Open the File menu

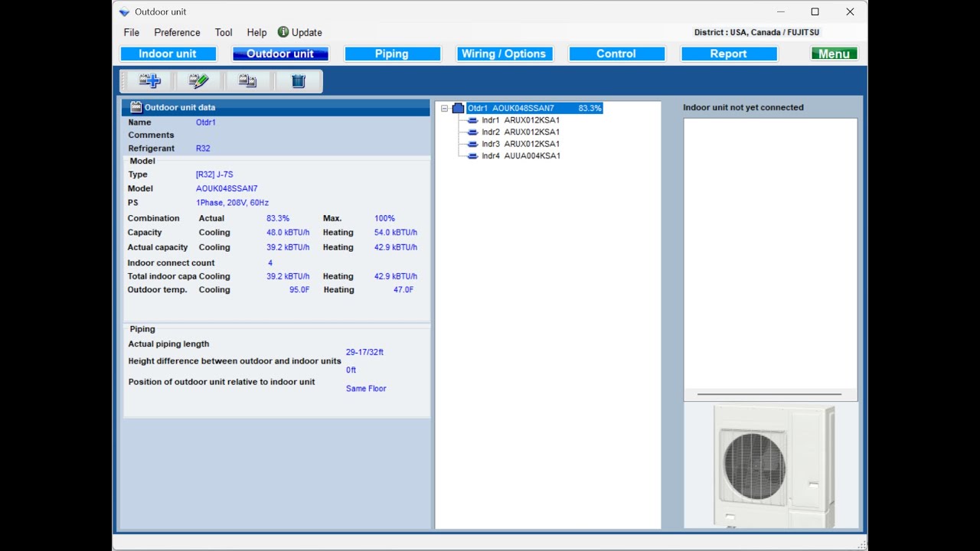click(x=132, y=32)
